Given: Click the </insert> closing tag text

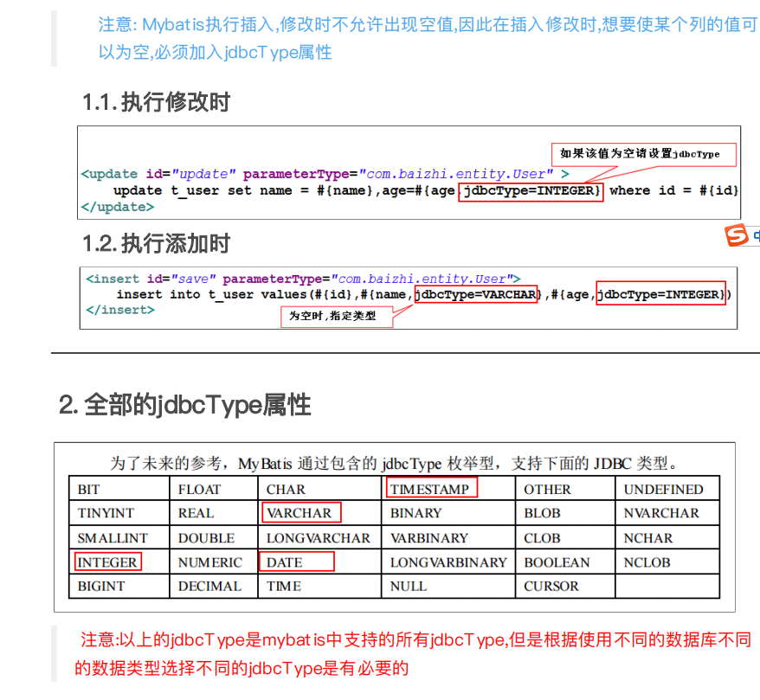Looking at the screenshot, I should click(120, 310).
